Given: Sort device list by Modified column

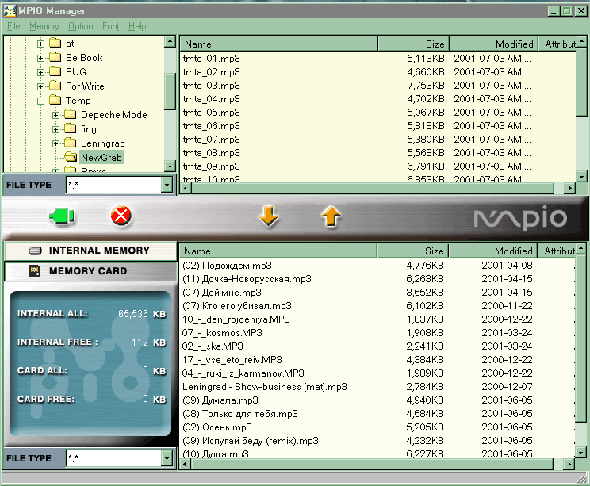Looking at the screenshot, I should tap(493, 251).
